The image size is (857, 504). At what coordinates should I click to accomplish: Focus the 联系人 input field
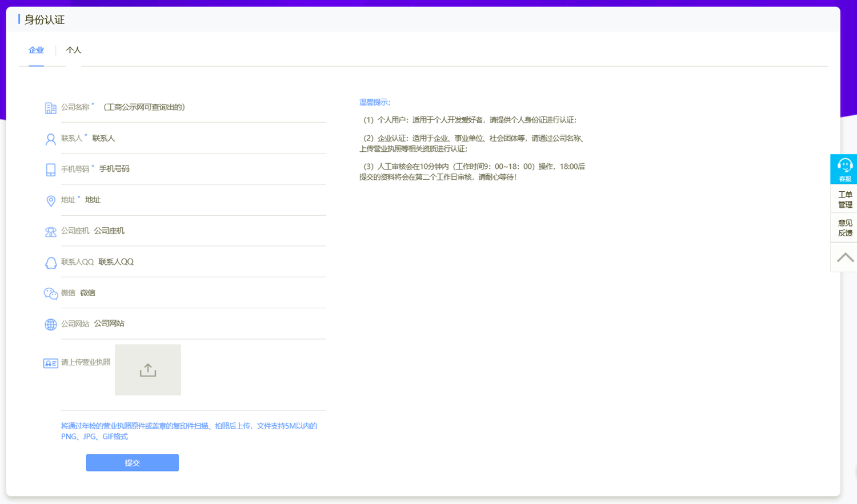point(208,138)
